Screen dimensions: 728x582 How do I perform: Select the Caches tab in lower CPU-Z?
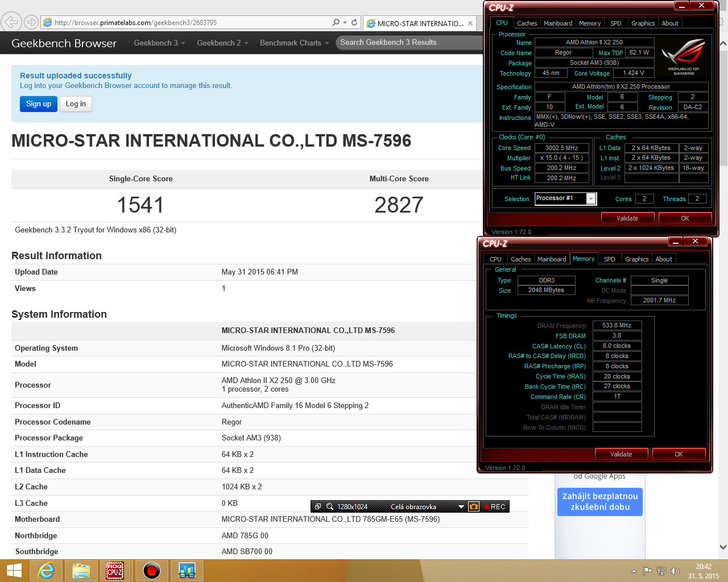click(520, 259)
